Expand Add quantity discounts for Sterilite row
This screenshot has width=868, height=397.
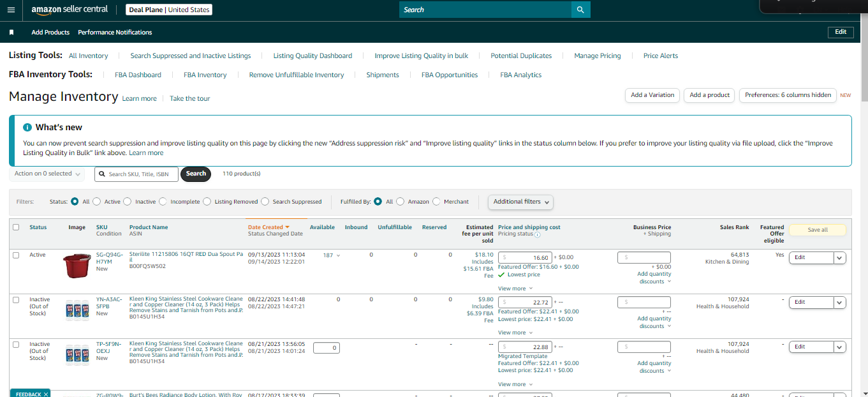click(654, 278)
